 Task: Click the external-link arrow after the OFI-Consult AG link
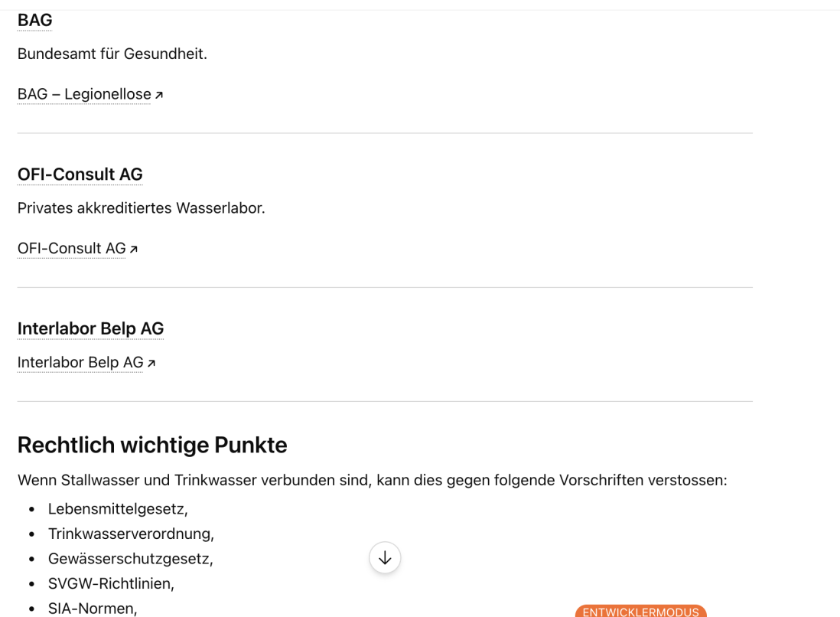click(x=133, y=250)
